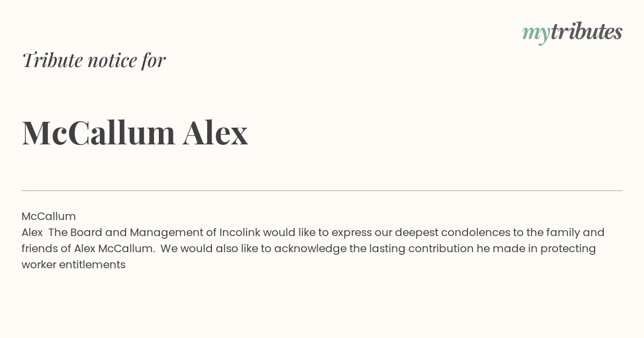Click the small 'McCallum' line above paragraph
Image resolution: width=644 pixels, height=338 pixels.
[49, 216]
